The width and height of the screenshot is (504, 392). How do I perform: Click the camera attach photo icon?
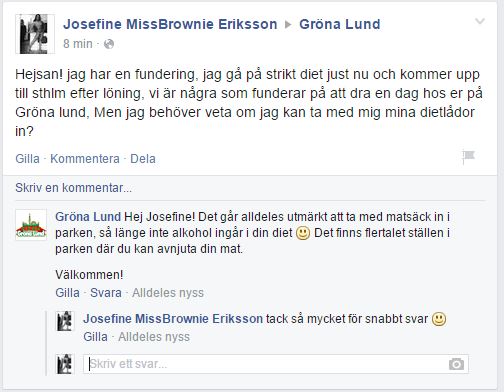(x=456, y=364)
